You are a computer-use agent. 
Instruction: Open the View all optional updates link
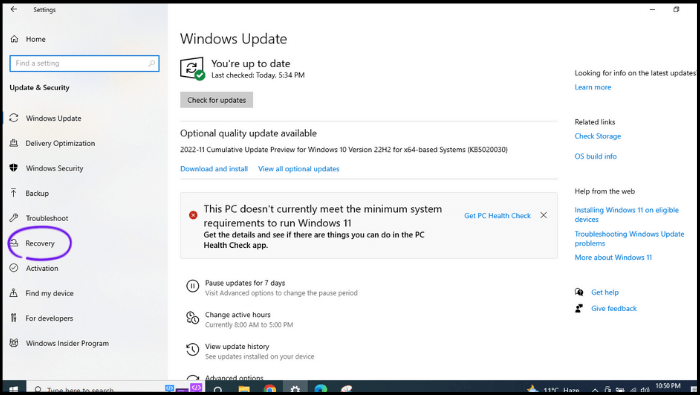point(299,169)
